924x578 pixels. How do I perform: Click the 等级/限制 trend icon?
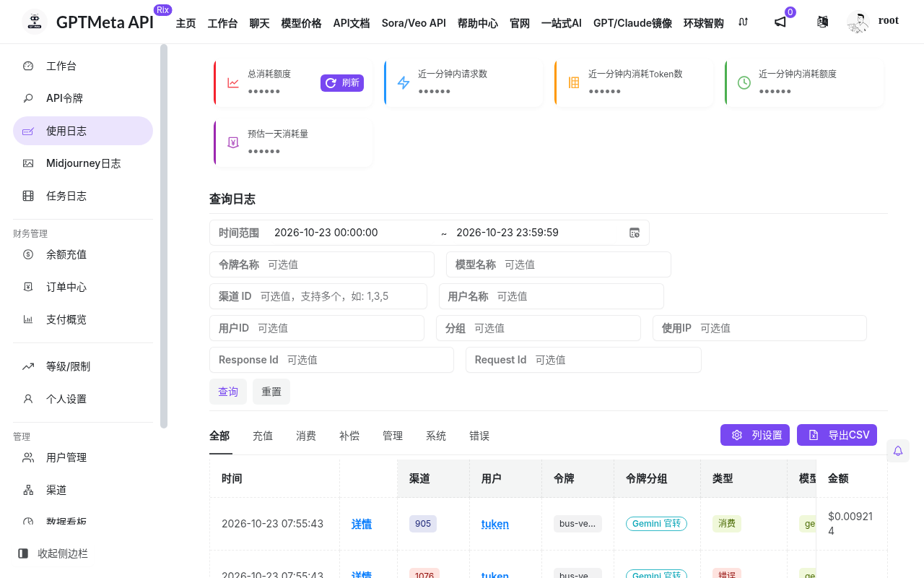[28, 366]
